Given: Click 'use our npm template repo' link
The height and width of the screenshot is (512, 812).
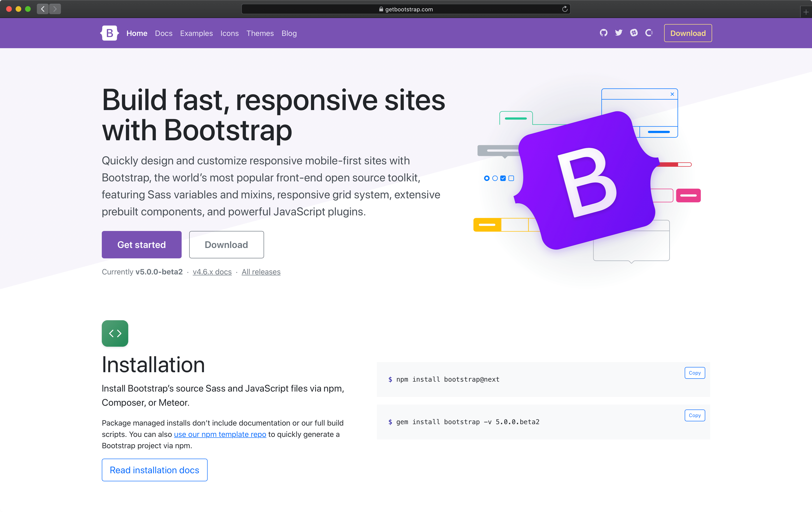Looking at the screenshot, I should pos(219,434).
